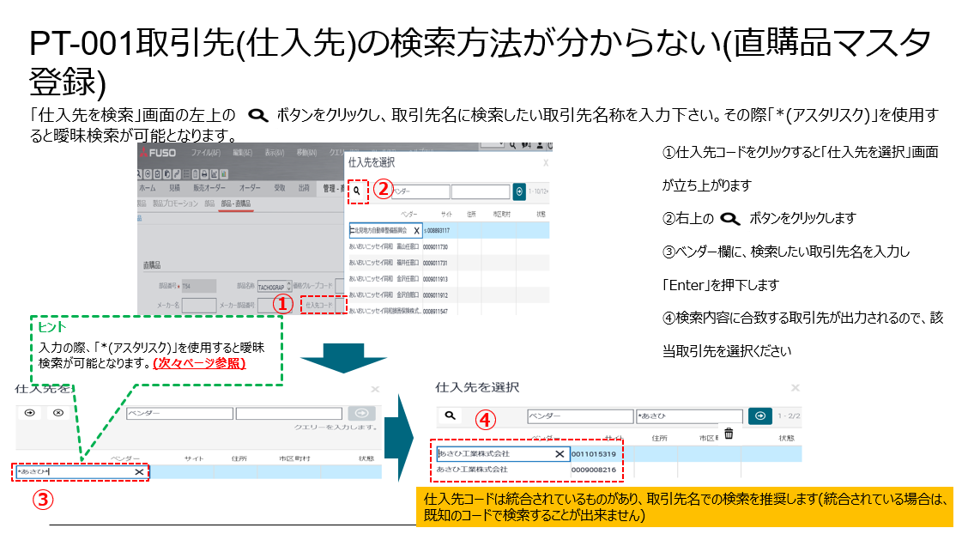The height and width of the screenshot is (534, 980).
Task: Clear the あさひ工業株式会社 cell using X icon
Action: tap(560, 453)
